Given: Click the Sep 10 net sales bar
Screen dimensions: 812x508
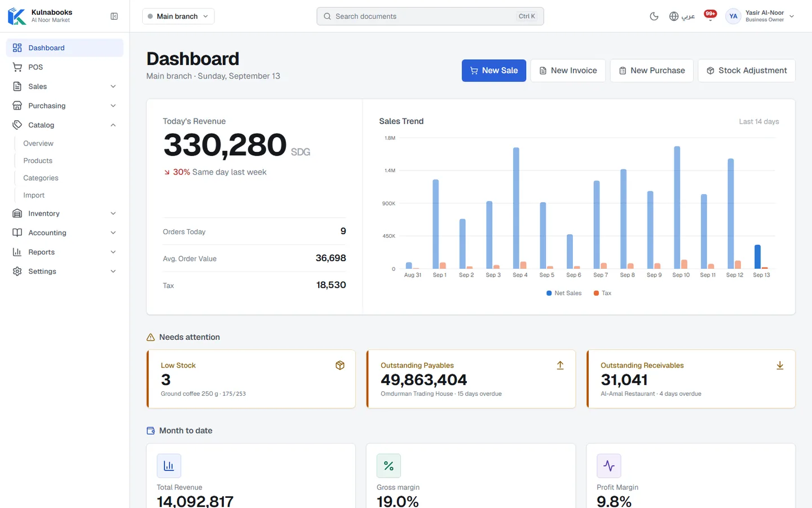Looking at the screenshot, I should pos(677,208).
